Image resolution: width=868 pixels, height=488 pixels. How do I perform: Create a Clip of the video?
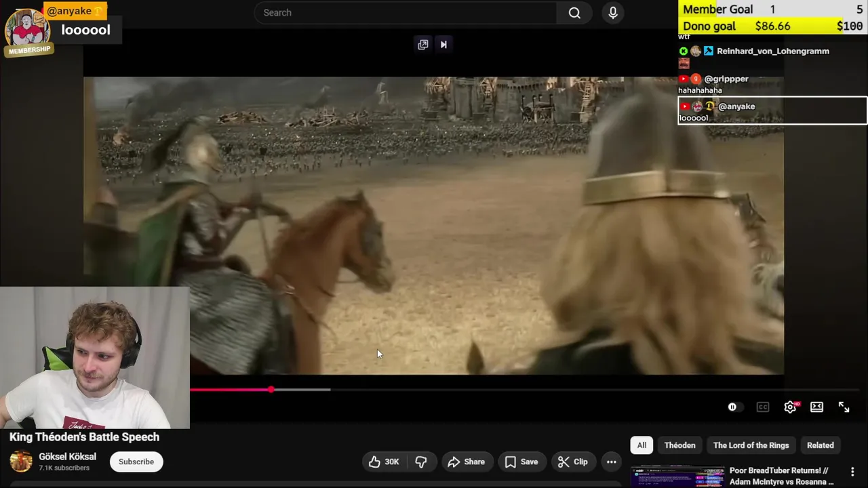point(573,462)
